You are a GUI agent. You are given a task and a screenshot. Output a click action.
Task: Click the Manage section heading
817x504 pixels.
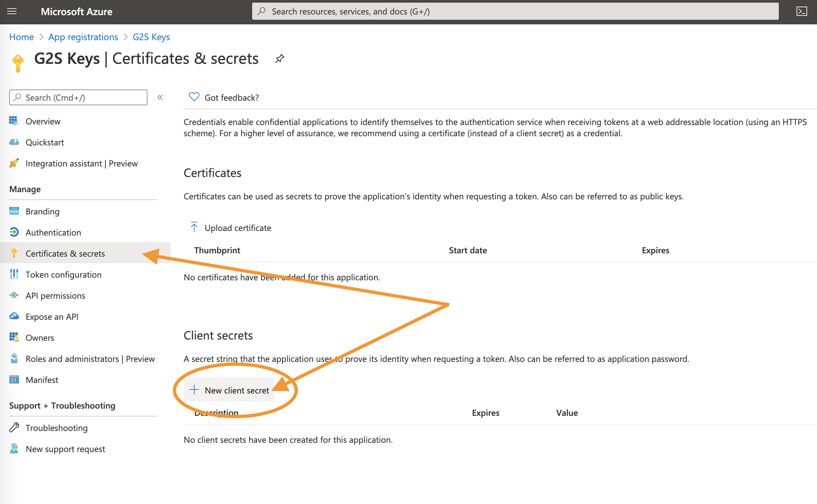coord(25,189)
